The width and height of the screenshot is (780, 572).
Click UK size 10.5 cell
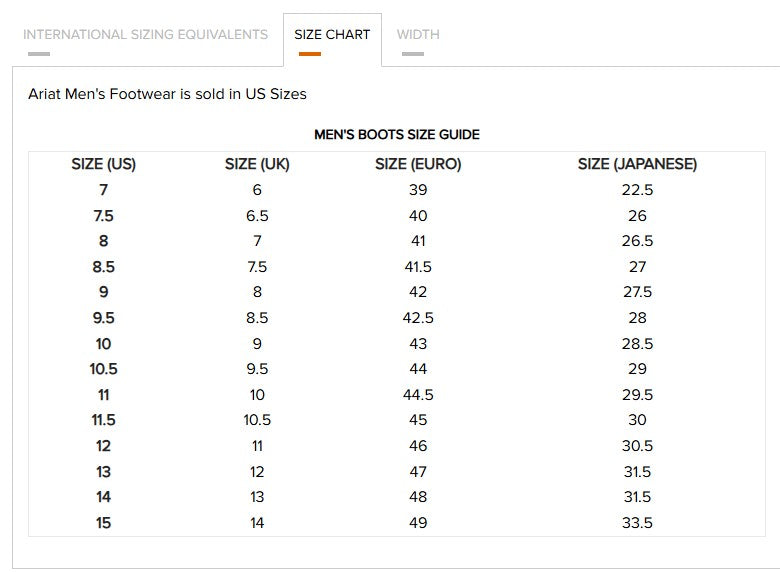[x=257, y=420]
